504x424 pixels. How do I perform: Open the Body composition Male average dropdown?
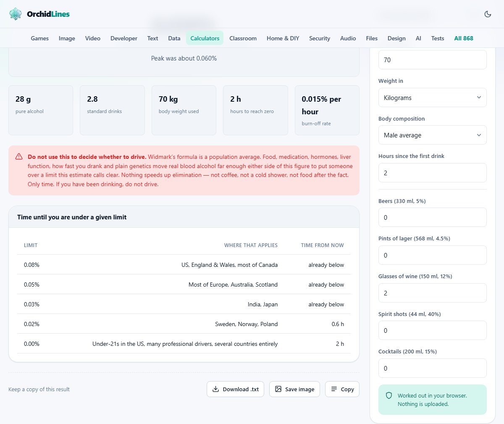[432, 135]
